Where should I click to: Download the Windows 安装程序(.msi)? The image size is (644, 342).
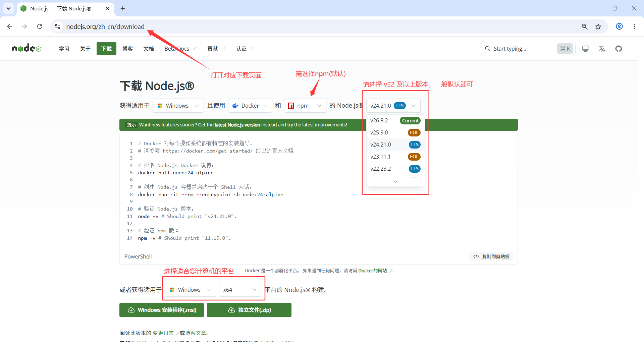162,310
